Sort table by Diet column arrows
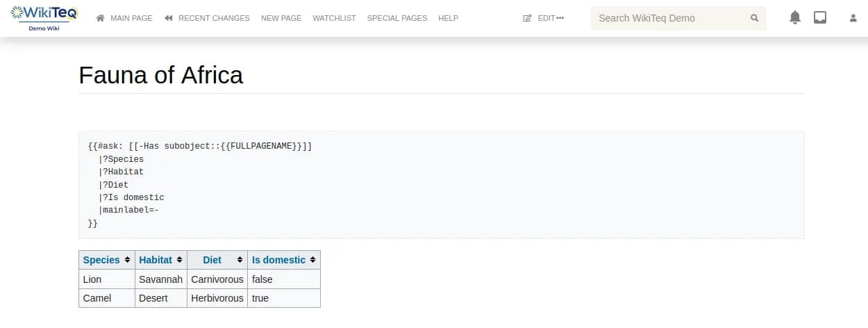 tap(240, 260)
